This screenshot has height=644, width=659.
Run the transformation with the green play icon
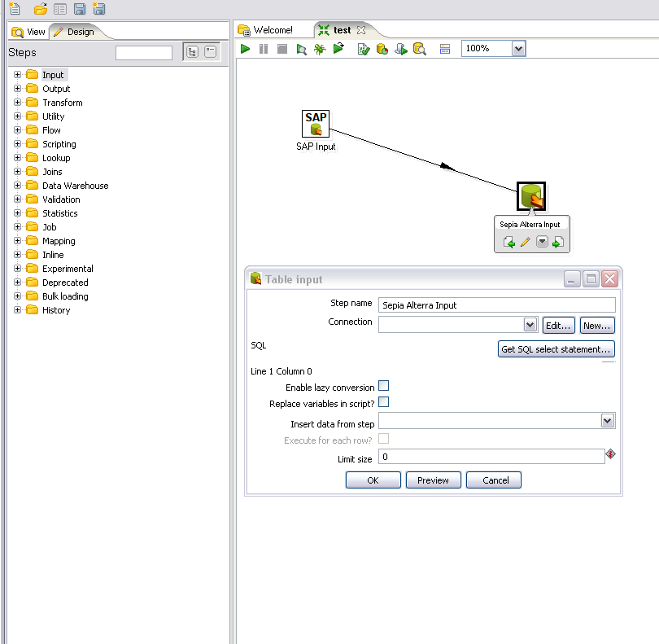[x=245, y=49]
